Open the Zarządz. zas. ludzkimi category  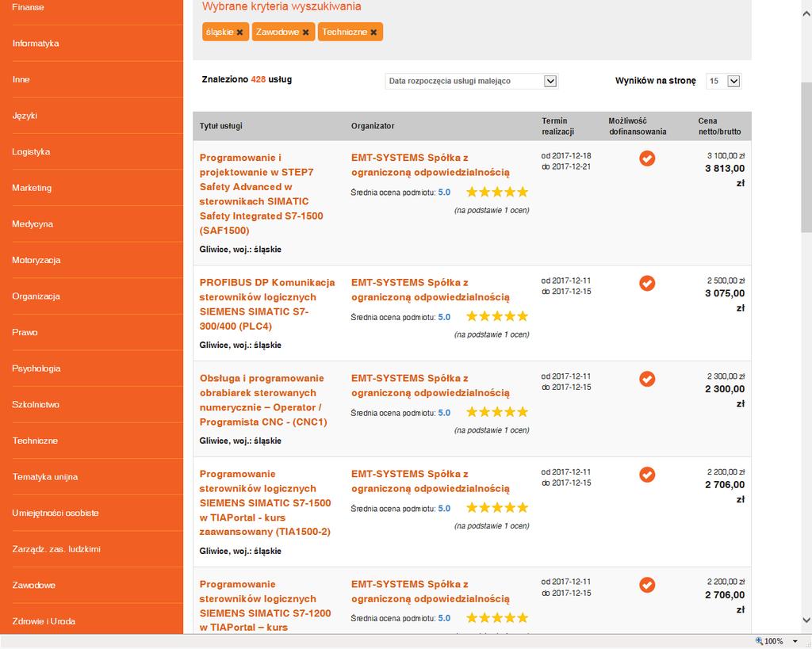pyautogui.click(x=56, y=549)
